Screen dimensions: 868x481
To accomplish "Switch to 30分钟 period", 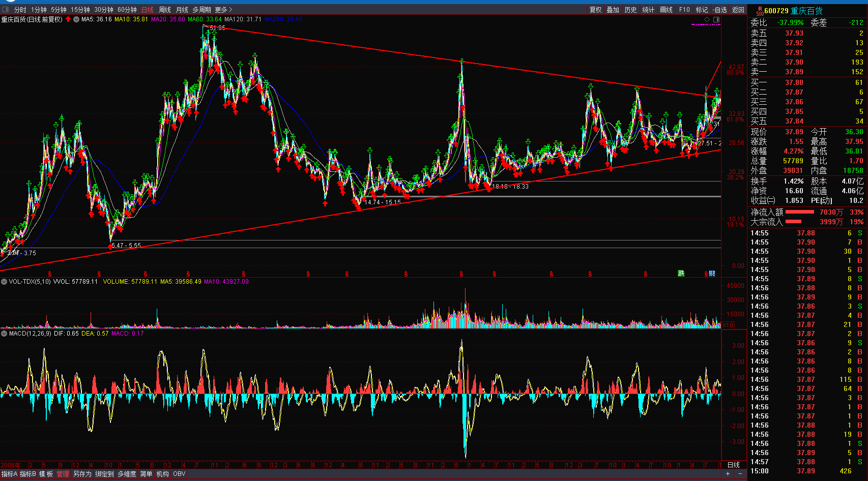I will tap(104, 10).
